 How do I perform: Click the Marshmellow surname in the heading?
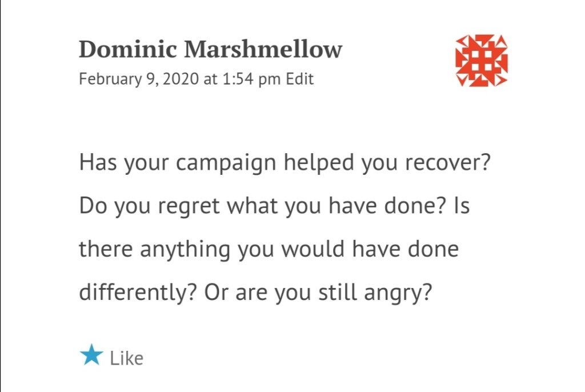(x=263, y=50)
